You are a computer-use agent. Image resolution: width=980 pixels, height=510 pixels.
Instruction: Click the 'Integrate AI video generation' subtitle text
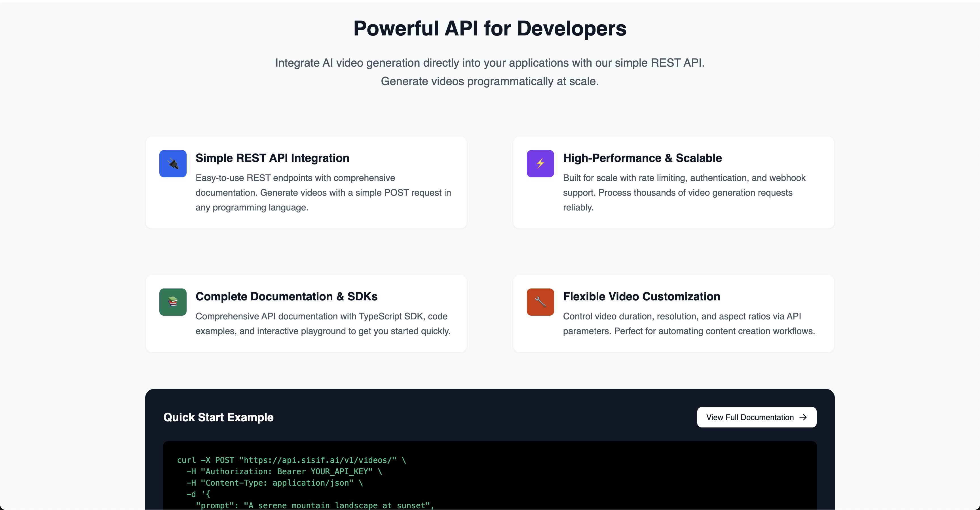490,63
